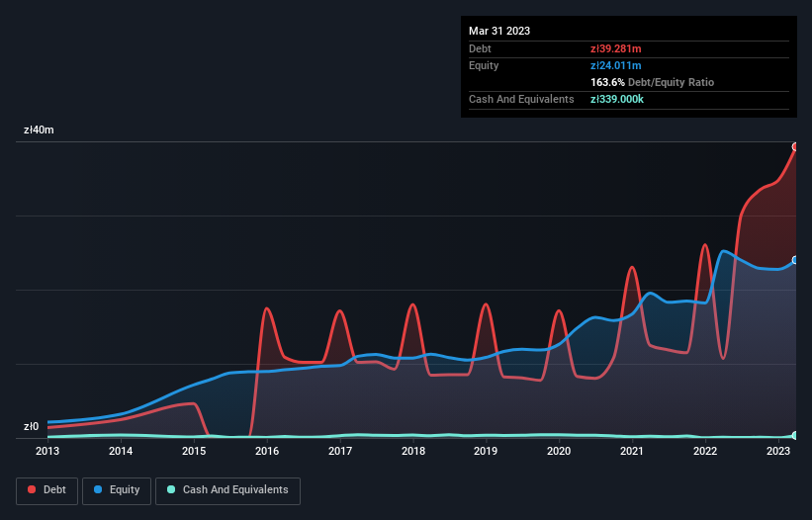
Task: Click the 163.6% Debt/Equity Ratio text
Action: tap(652, 82)
